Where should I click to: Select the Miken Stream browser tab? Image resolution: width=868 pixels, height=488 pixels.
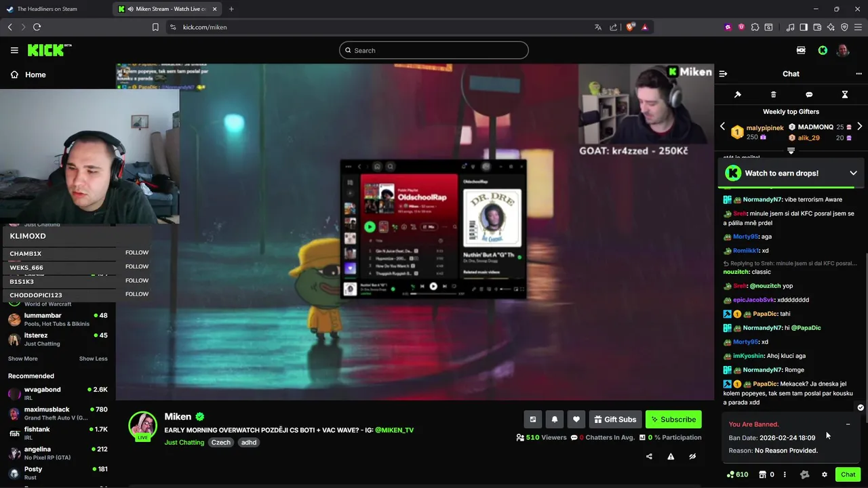pyautogui.click(x=167, y=9)
